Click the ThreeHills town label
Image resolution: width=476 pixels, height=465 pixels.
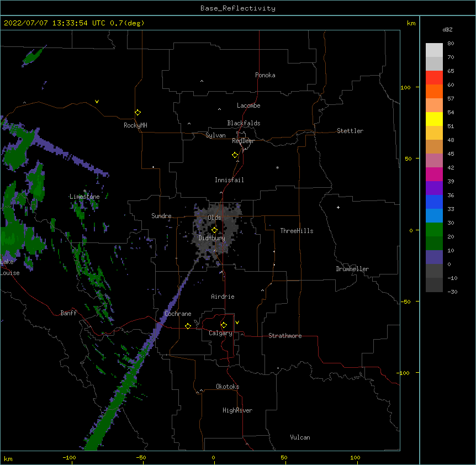point(297,231)
